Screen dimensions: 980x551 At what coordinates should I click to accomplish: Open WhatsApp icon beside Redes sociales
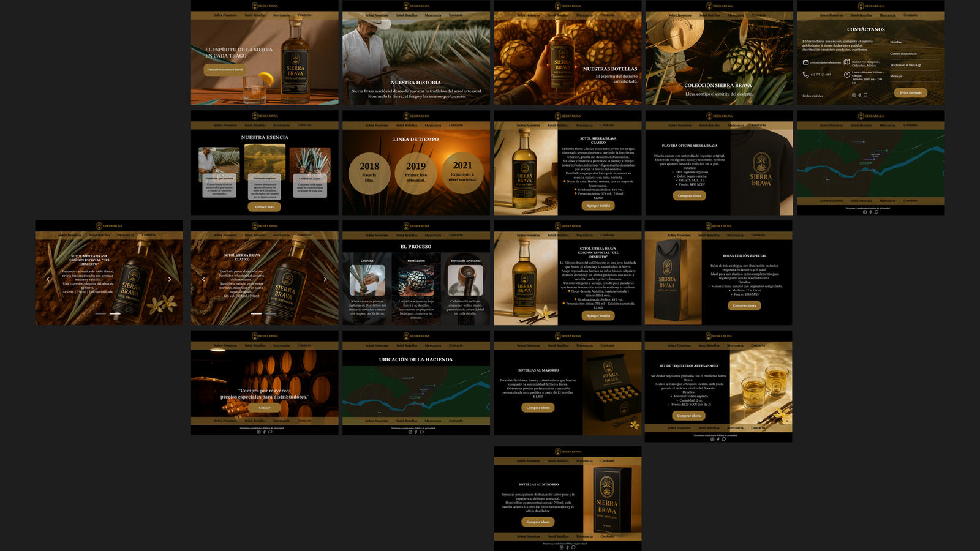(x=865, y=95)
